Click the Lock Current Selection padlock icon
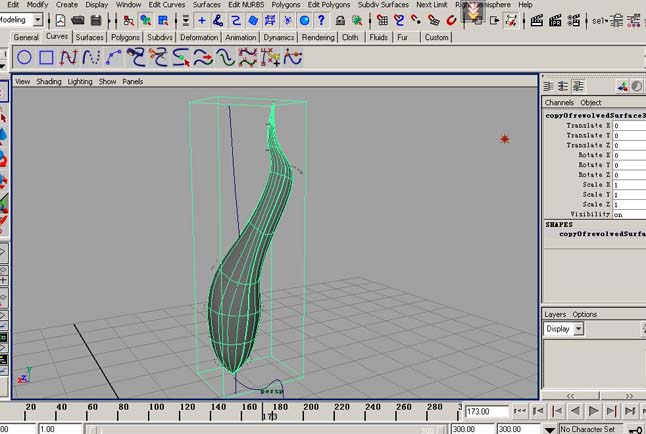646x434 pixels. (x=340, y=20)
